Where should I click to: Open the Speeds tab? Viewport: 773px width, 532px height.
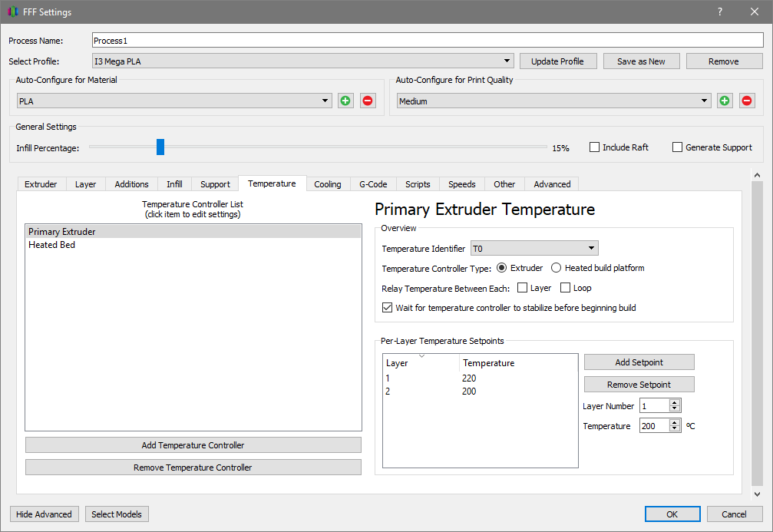[462, 184]
